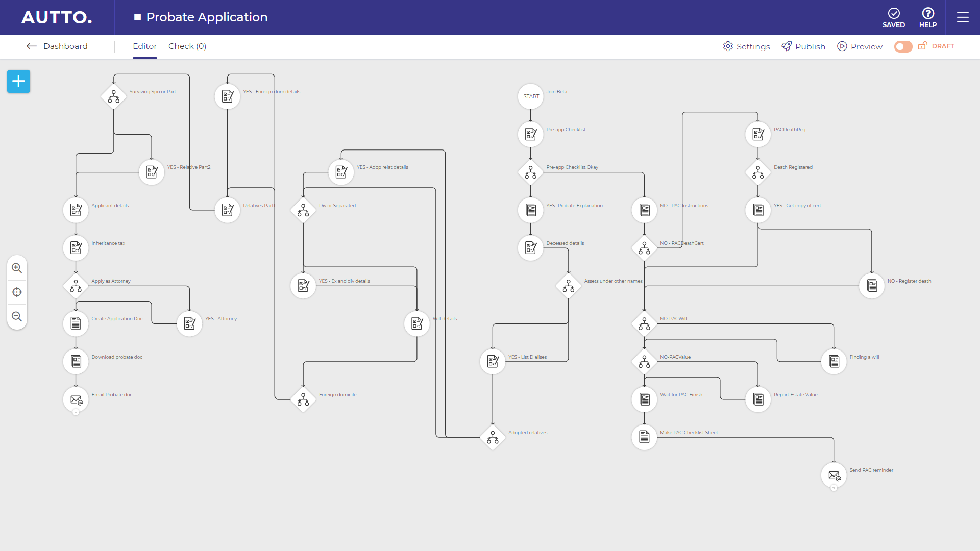This screenshot has width=980, height=551.
Task: Select the Apply as Attorney decision node
Action: [x=76, y=286]
